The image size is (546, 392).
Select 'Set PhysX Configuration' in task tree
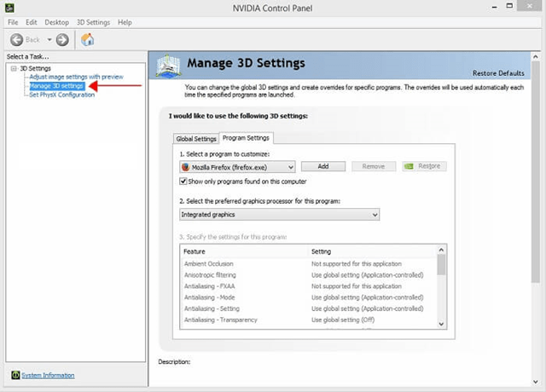(x=61, y=95)
